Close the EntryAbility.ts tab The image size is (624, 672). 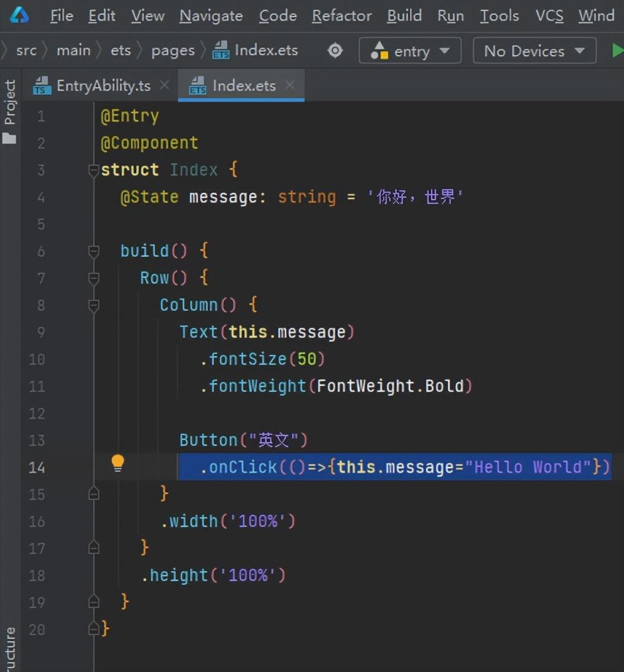(164, 85)
